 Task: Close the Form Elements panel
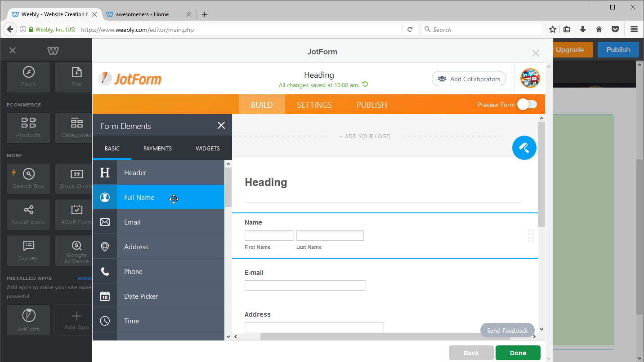pyautogui.click(x=221, y=125)
